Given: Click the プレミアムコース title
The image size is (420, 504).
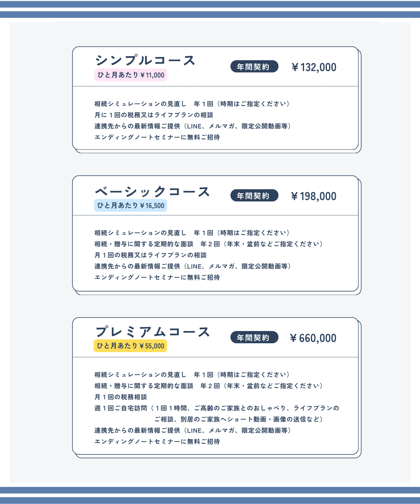Looking at the screenshot, I should pos(152,332).
